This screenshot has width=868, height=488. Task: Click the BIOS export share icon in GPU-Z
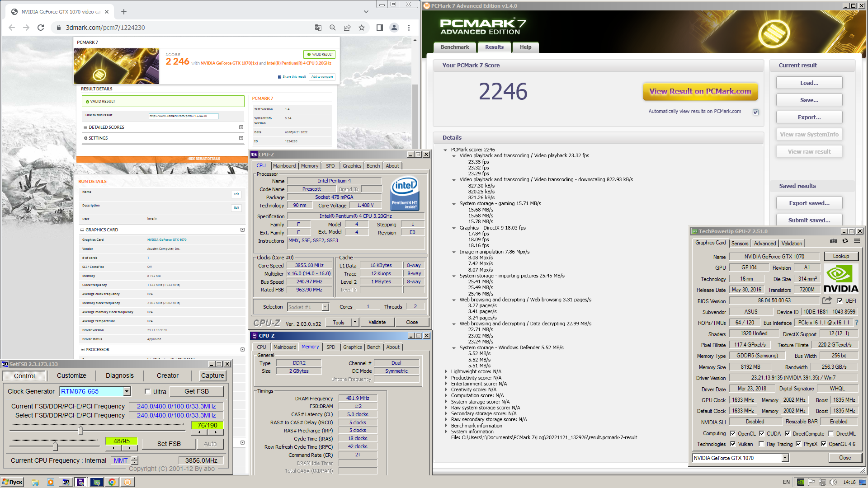827,300
